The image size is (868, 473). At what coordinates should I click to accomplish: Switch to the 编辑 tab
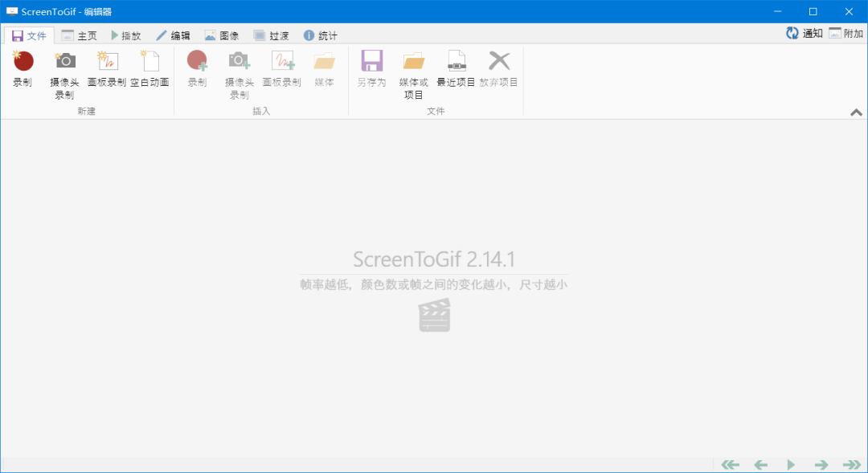(173, 35)
